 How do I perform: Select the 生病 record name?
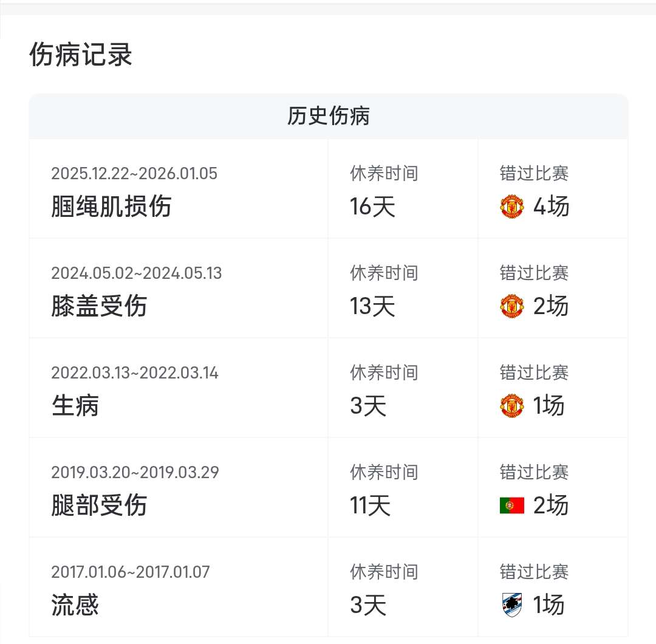tap(75, 406)
